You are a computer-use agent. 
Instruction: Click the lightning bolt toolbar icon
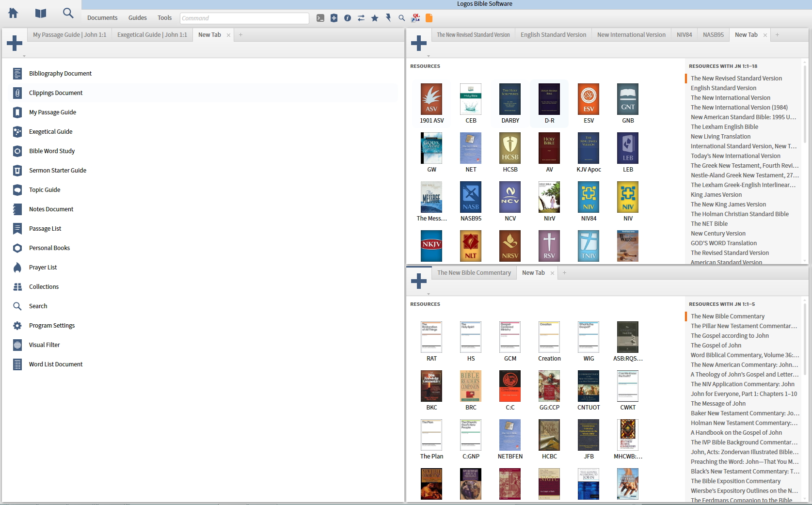click(388, 18)
